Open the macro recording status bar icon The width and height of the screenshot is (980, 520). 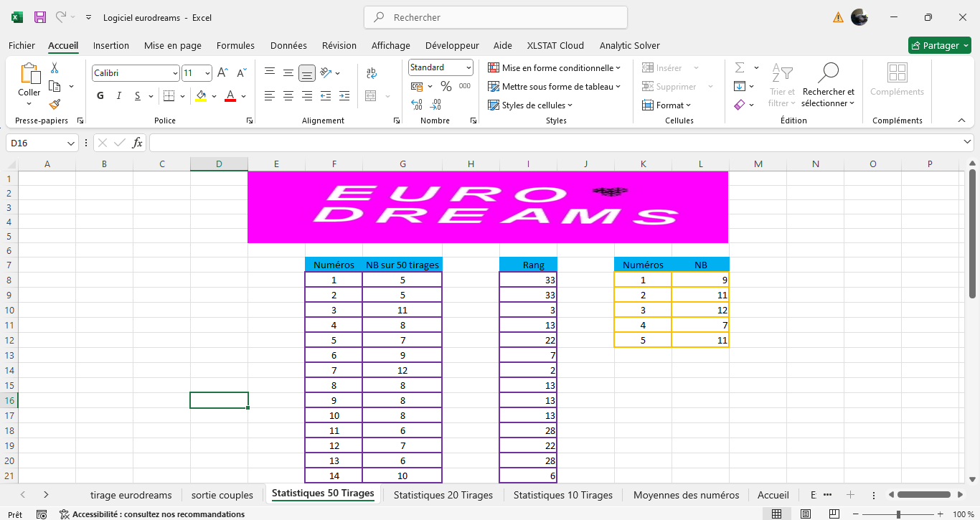pyautogui.click(x=42, y=514)
